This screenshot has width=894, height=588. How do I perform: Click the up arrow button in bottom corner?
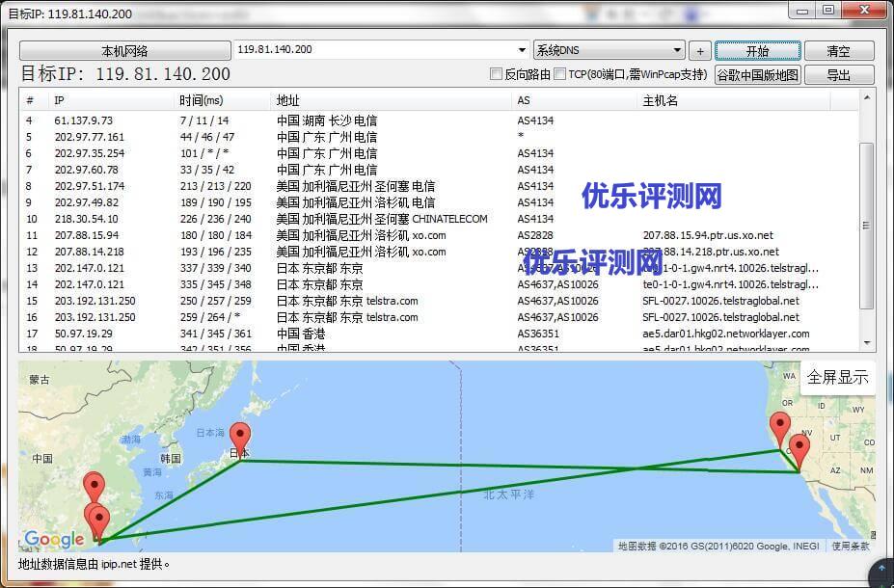point(880,574)
